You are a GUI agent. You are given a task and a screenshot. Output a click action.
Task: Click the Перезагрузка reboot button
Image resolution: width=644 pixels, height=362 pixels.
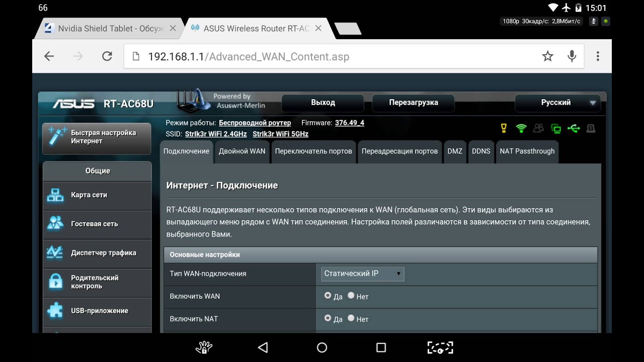click(x=414, y=103)
